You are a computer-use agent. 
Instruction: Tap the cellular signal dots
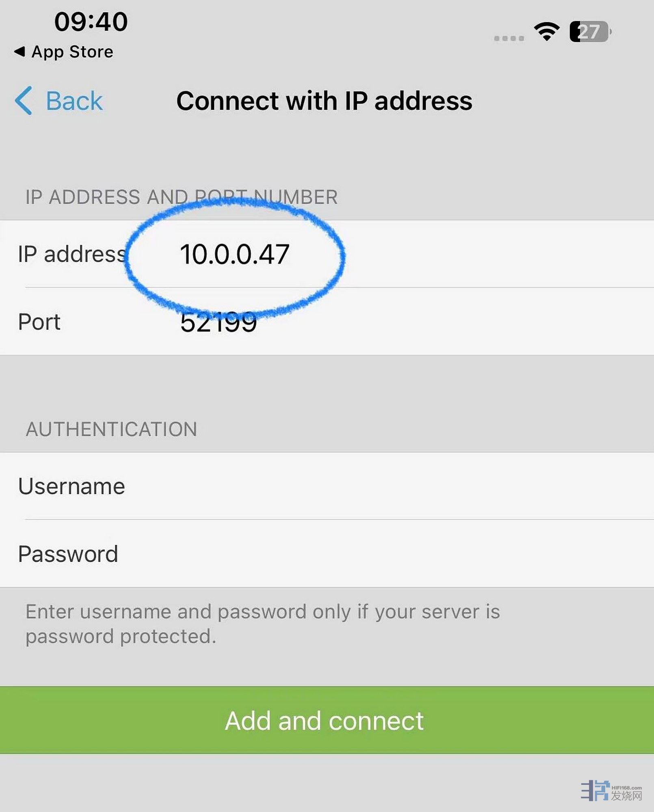(x=509, y=38)
